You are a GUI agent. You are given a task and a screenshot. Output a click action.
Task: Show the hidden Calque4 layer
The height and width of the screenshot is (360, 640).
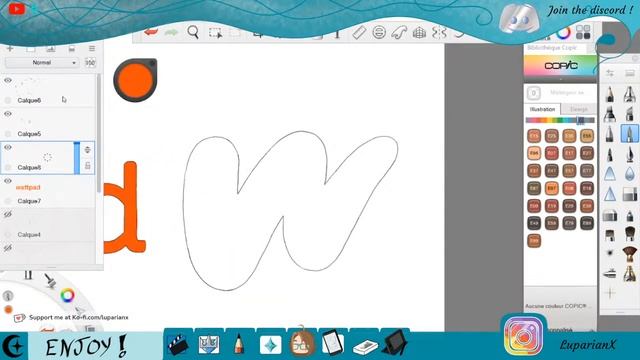[x=8, y=214]
